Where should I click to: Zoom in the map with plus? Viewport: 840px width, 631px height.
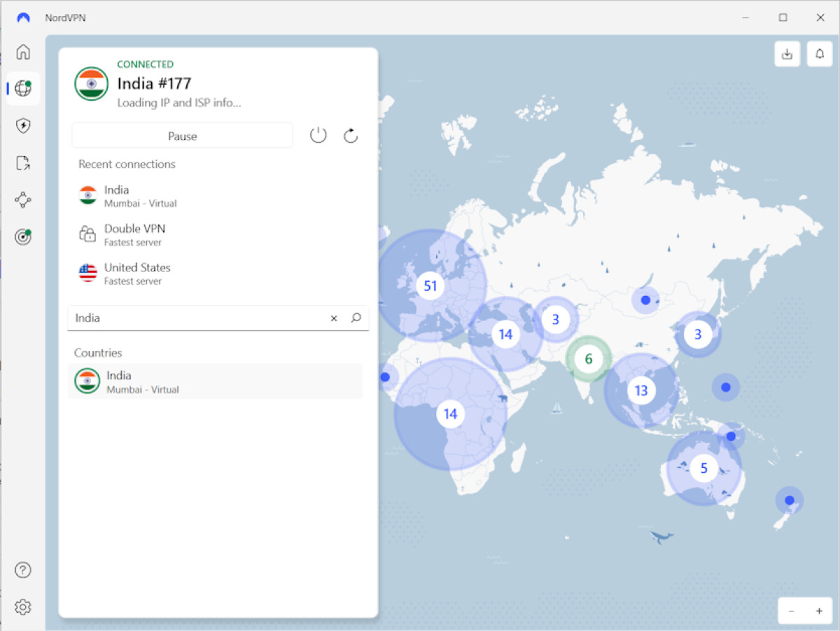(818, 611)
